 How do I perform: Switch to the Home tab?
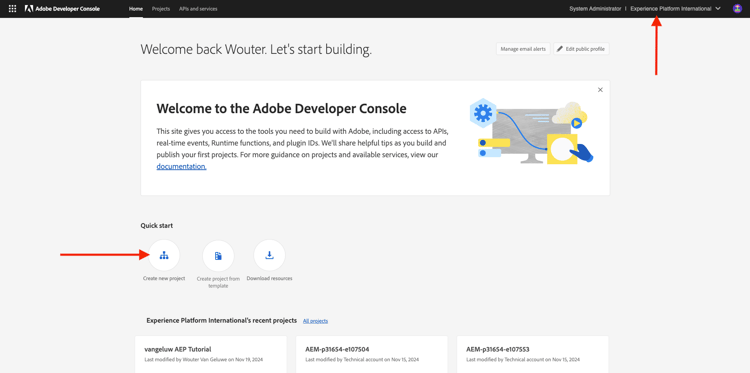(x=136, y=9)
